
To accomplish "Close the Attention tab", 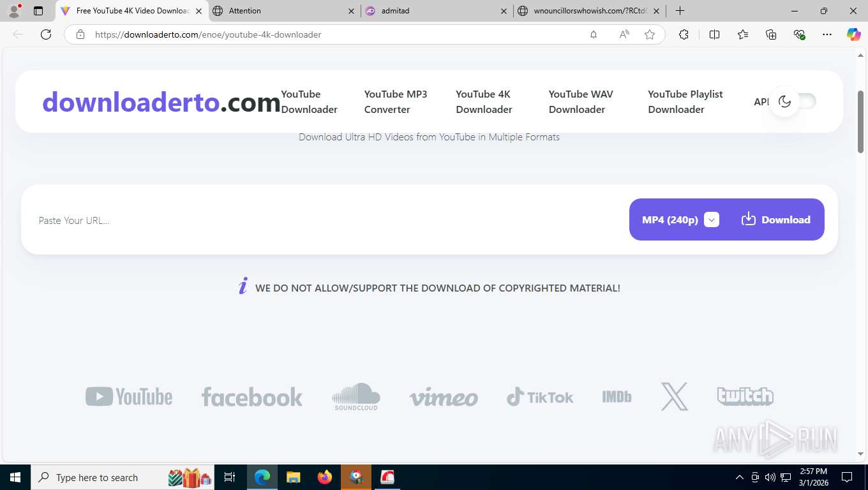I will 351,11.
